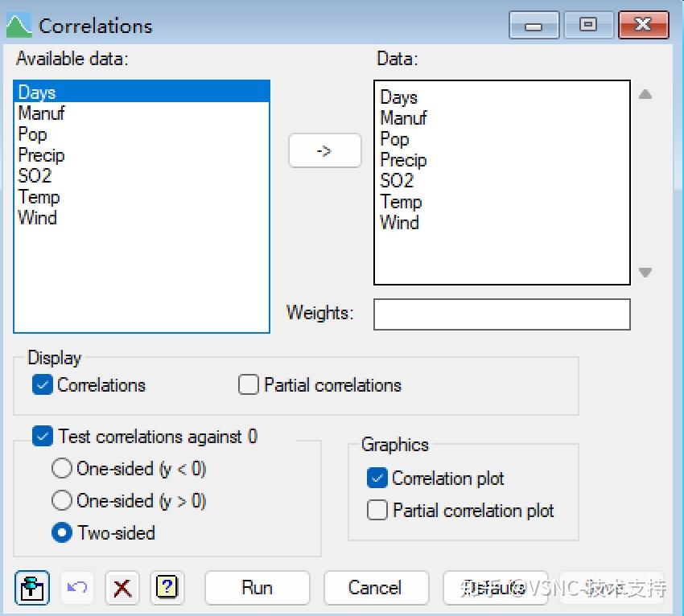This screenshot has width=684, height=616.
Task: Pin the Correlations dialog using pushpin icon
Action: coord(32,588)
